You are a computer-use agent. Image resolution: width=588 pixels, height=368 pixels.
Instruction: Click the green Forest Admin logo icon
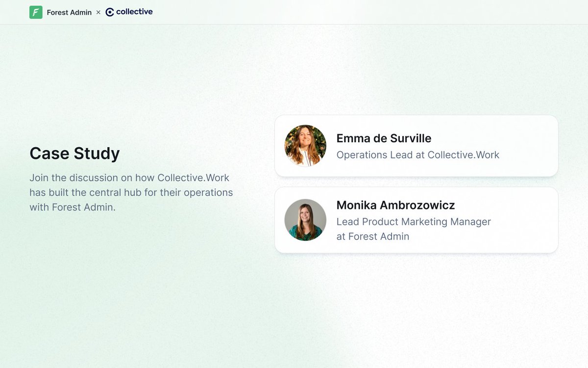36,12
